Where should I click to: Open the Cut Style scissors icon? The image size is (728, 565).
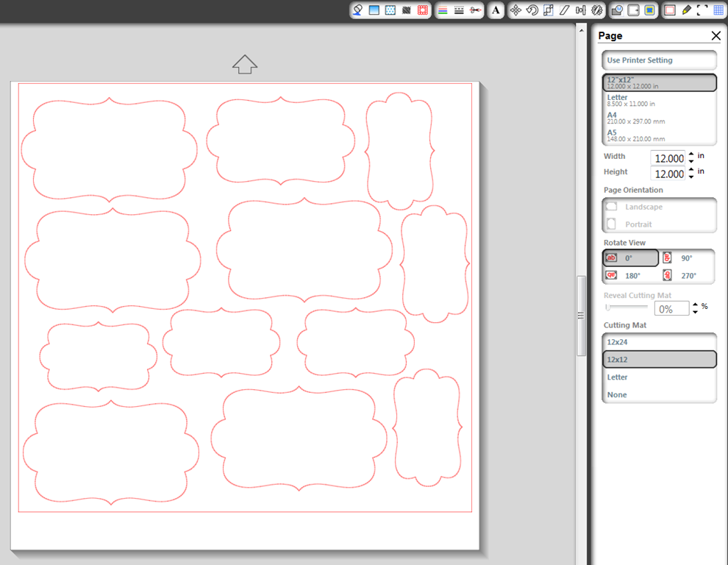[x=475, y=10]
